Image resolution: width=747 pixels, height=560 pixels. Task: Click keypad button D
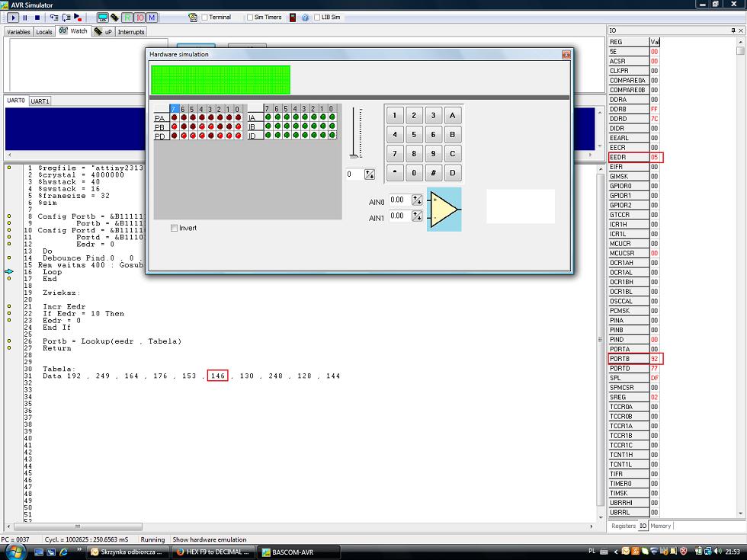click(452, 173)
